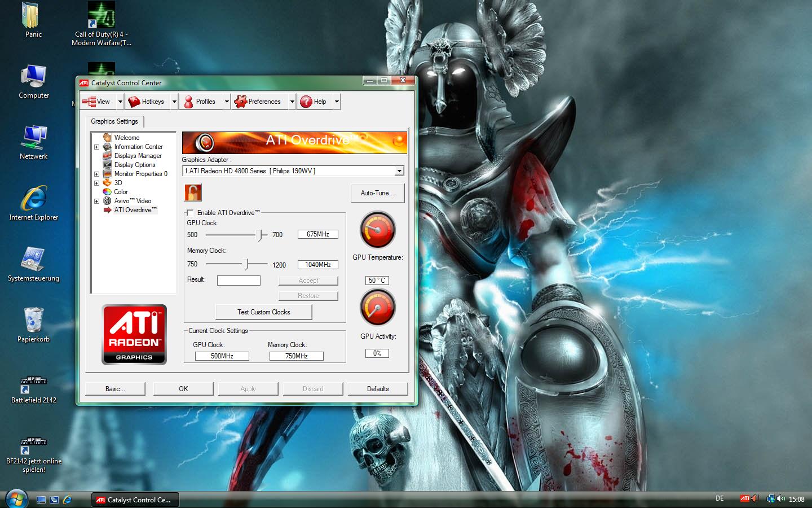Select Displays Manager in the tree

coord(138,156)
